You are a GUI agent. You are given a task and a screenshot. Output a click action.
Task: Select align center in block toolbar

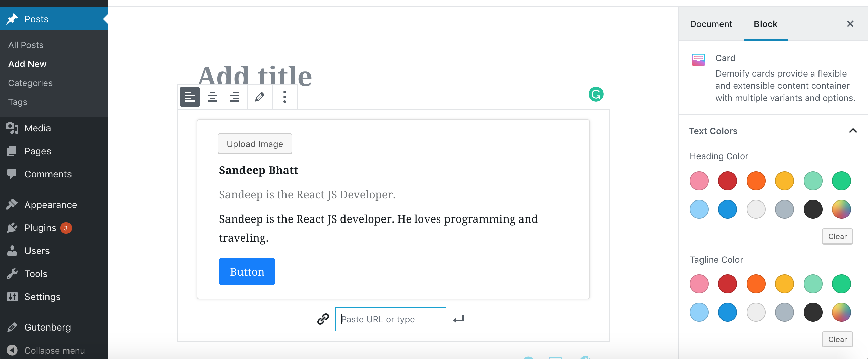tap(212, 97)
